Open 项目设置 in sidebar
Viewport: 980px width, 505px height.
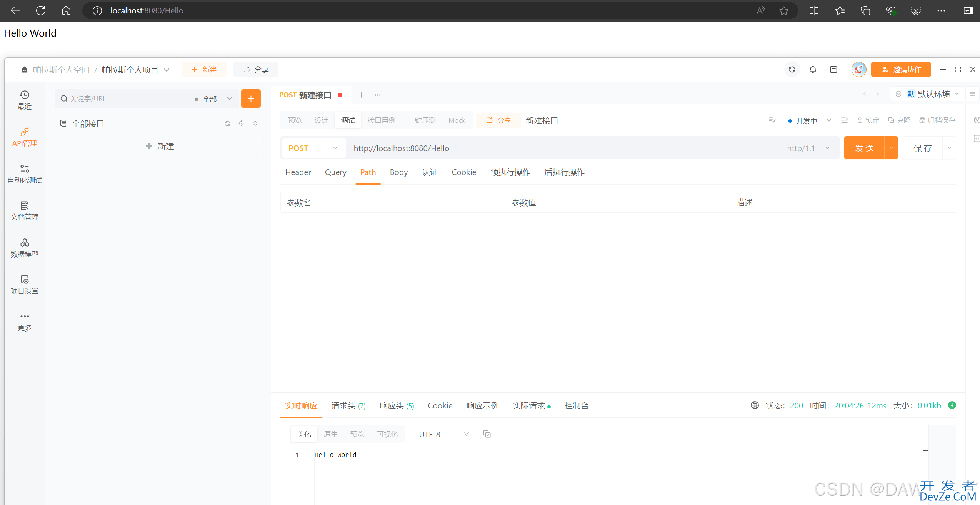(x=25, y=285)
